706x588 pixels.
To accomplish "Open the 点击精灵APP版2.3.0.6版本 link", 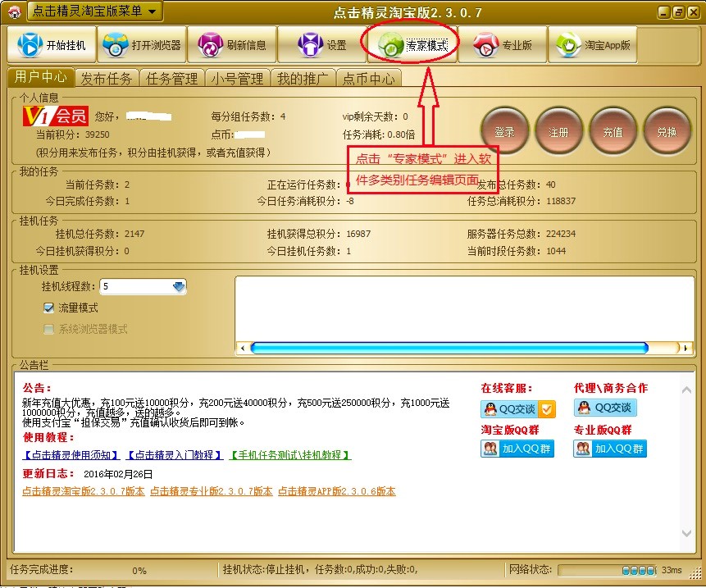I will point(337,491).
